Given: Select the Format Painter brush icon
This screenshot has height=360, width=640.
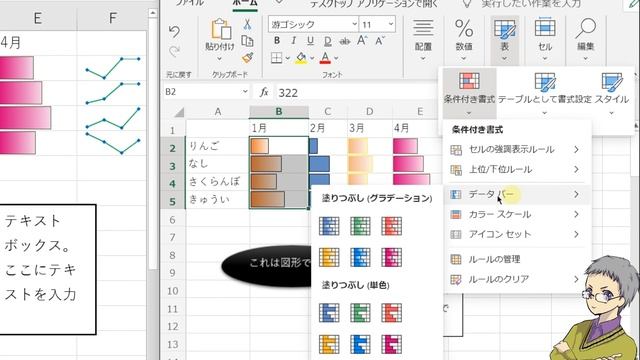Looking at the screenshot, I should click(247, 58).
